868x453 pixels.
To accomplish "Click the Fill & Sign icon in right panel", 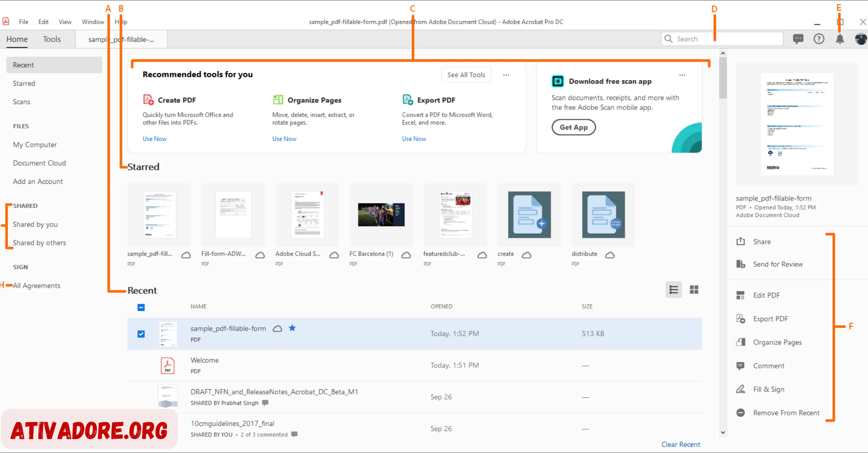I will click(742, 389).
